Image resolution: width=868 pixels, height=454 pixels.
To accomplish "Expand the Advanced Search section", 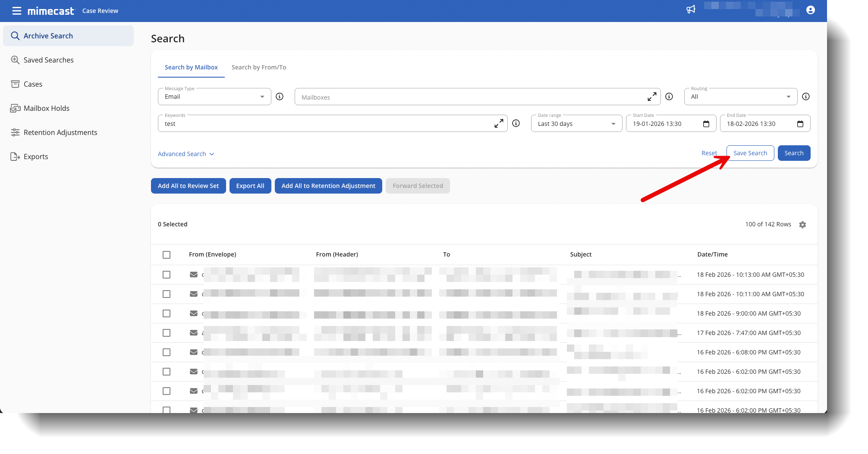I will coord(186,154).
